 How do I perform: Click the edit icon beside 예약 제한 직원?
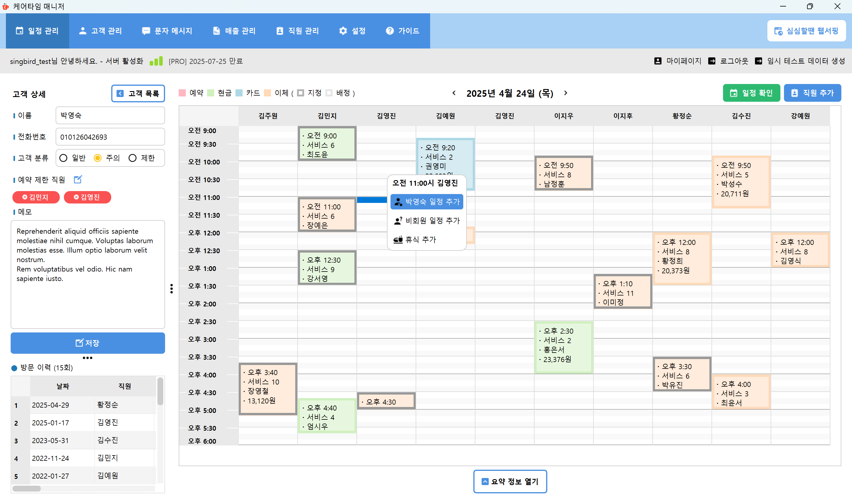click(78, 179)
